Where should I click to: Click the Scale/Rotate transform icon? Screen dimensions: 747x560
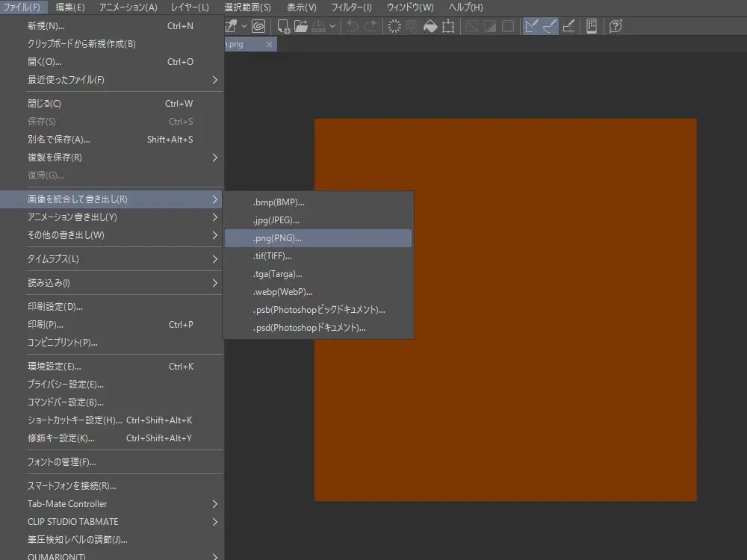coord(448,26)
